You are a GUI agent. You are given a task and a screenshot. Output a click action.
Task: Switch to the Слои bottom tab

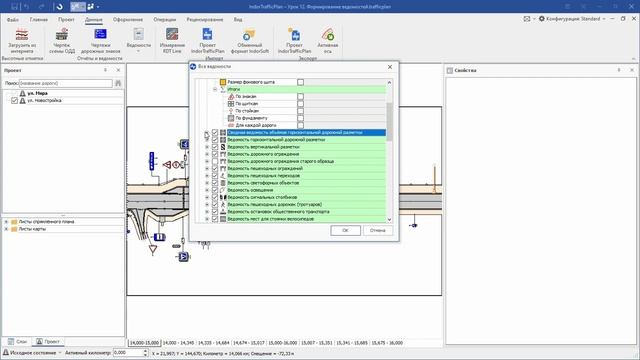(18, 342)
